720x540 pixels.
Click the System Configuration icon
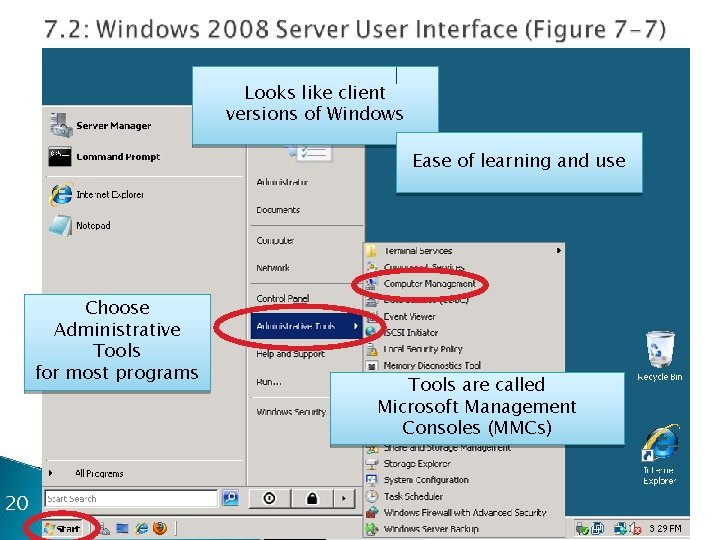pyautogui.click(x=371, y=480)
